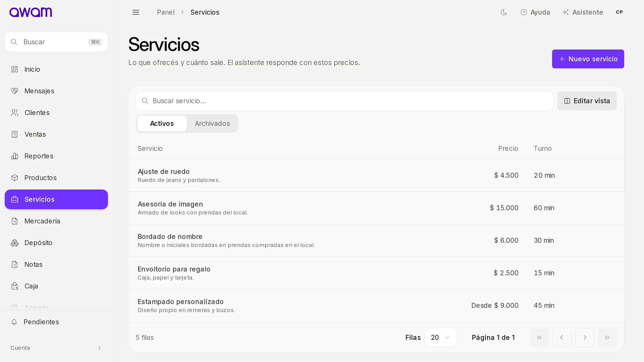The height and width of the screenshot is (362, 644).
Task: Open Ventas section
Action: pos(56,134)
